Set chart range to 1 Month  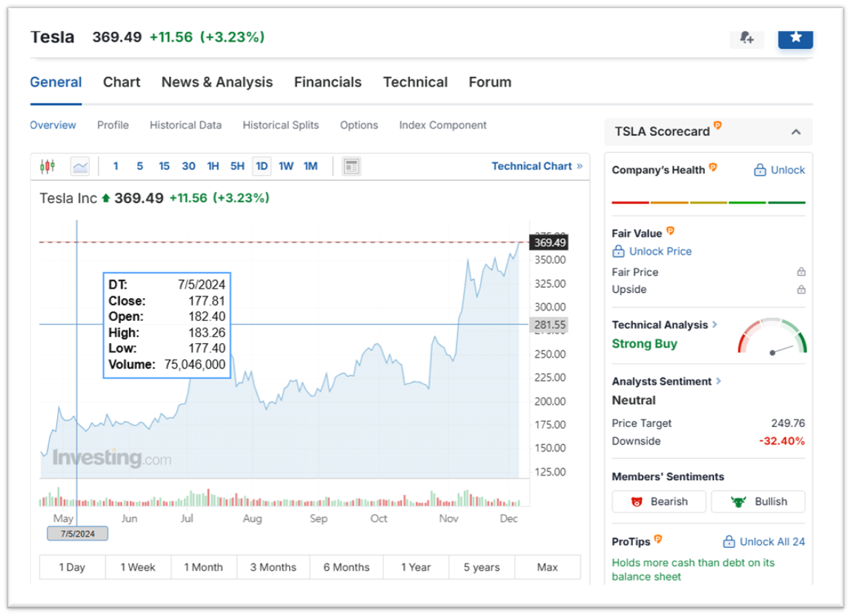pos(204,567)
